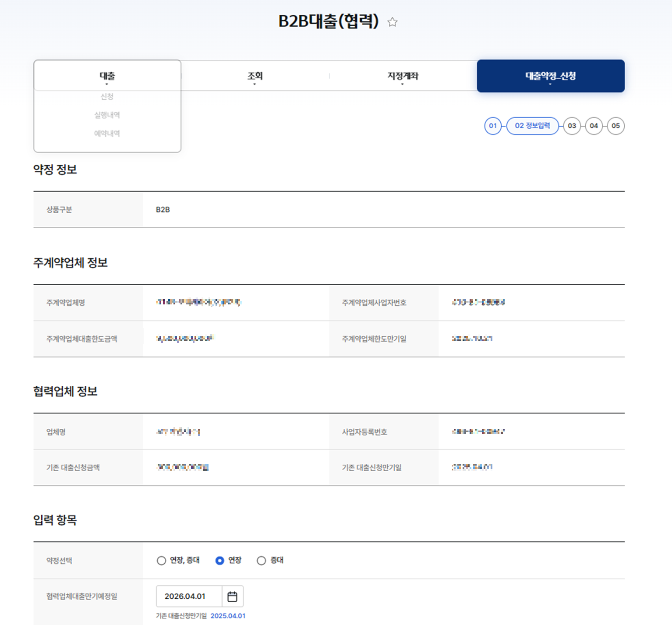Image resolution: width=672 pixels, height=625 pixels.
Task: Click the step 04 circle
Action: 594,126
